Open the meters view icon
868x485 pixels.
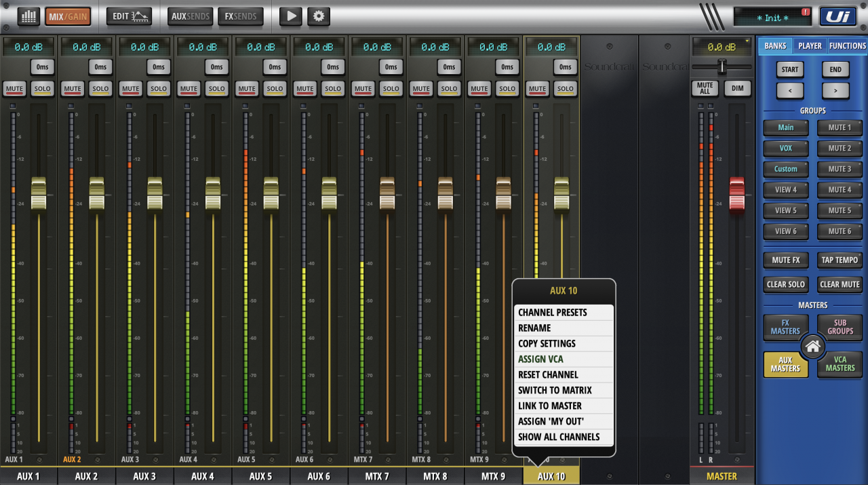click(x=28, y=16)
